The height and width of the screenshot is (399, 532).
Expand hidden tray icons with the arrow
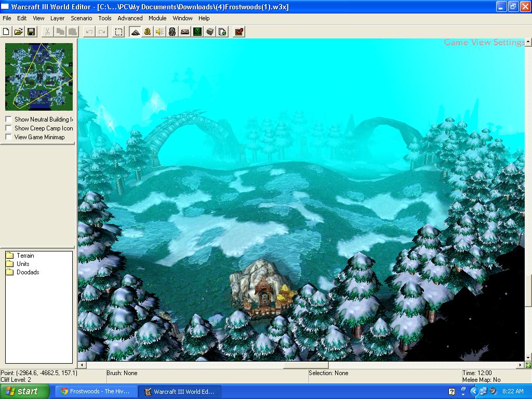474,391
